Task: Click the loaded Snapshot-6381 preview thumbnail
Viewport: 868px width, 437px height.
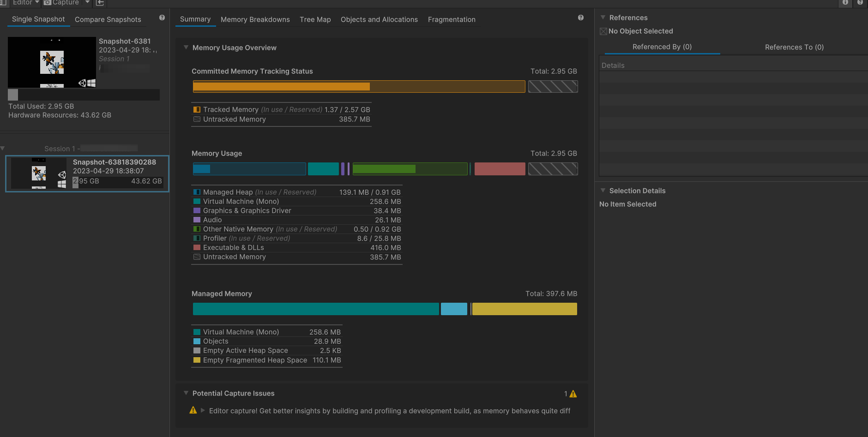Action: click(x=52, y=62)
